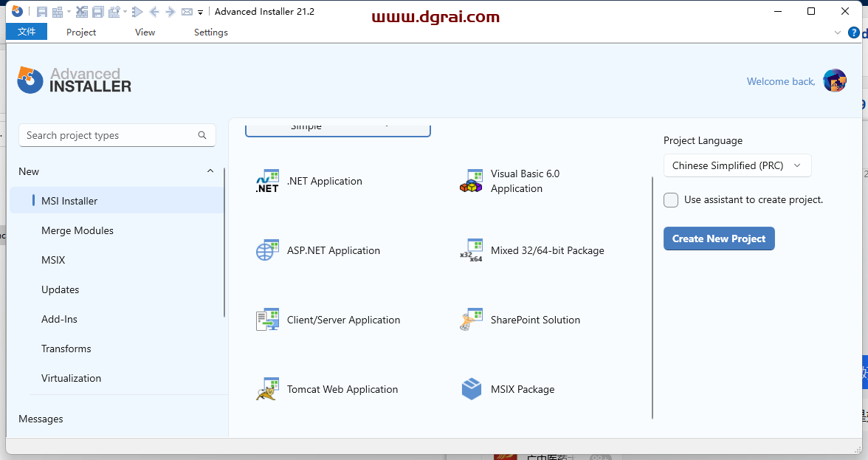Select MSIX category in the sidebar
Viewport: 868px width, 460px height.
[53, 260]
